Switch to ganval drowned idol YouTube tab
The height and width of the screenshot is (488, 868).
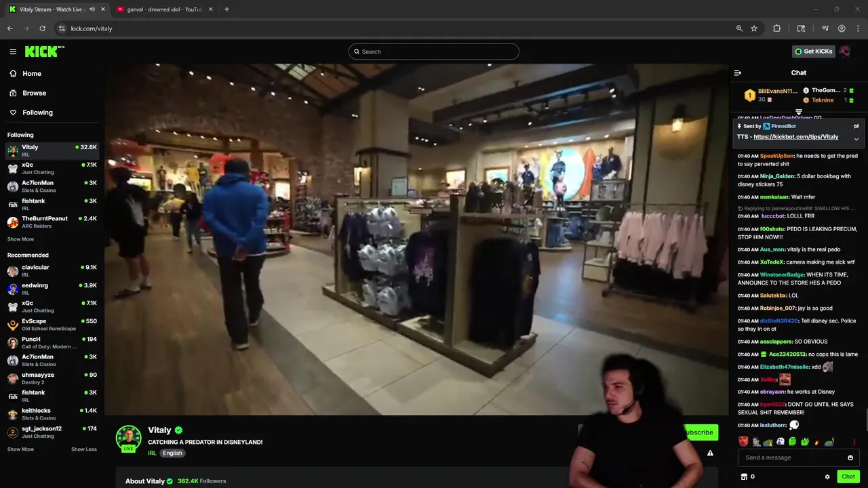click(x=165, y=9)
